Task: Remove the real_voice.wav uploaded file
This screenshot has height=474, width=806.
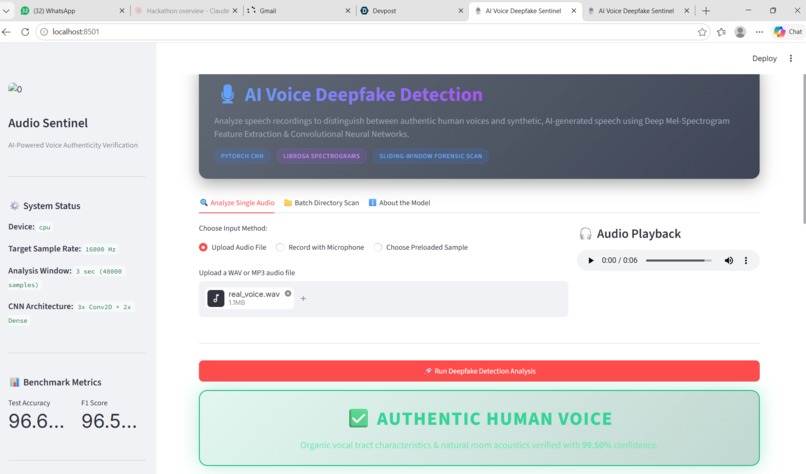Action: pyautogui.click(x=288, y=294)
